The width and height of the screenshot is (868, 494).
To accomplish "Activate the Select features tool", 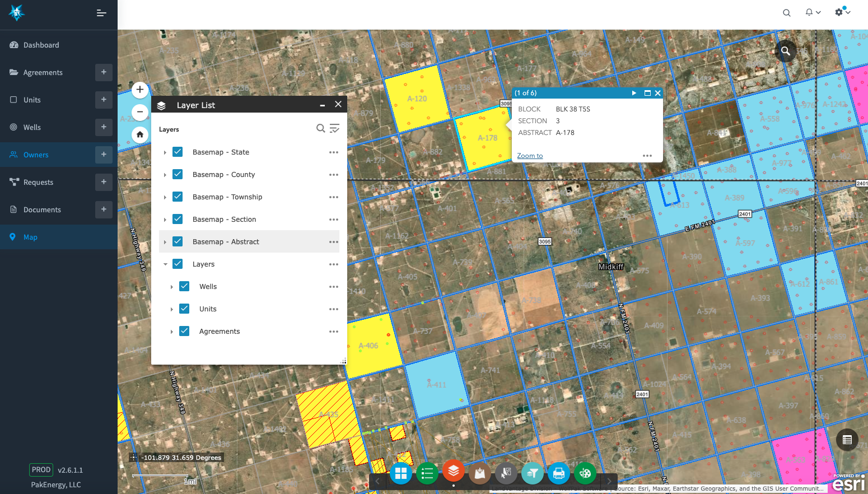I will coord(506,473).
